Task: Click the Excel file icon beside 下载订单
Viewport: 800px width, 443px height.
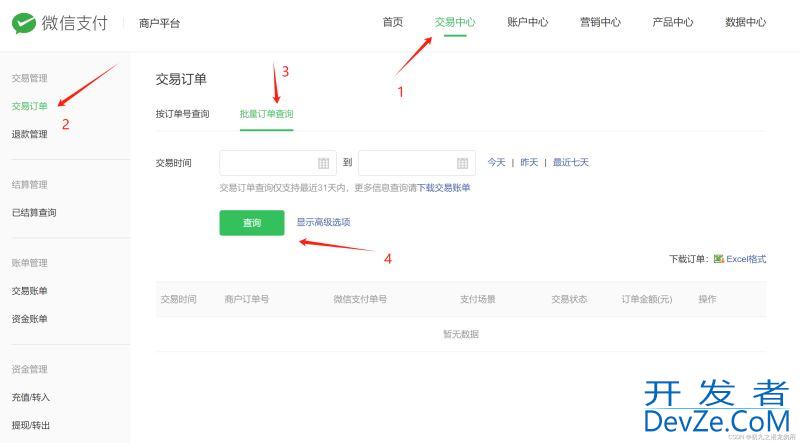Action: coord(718,259)
